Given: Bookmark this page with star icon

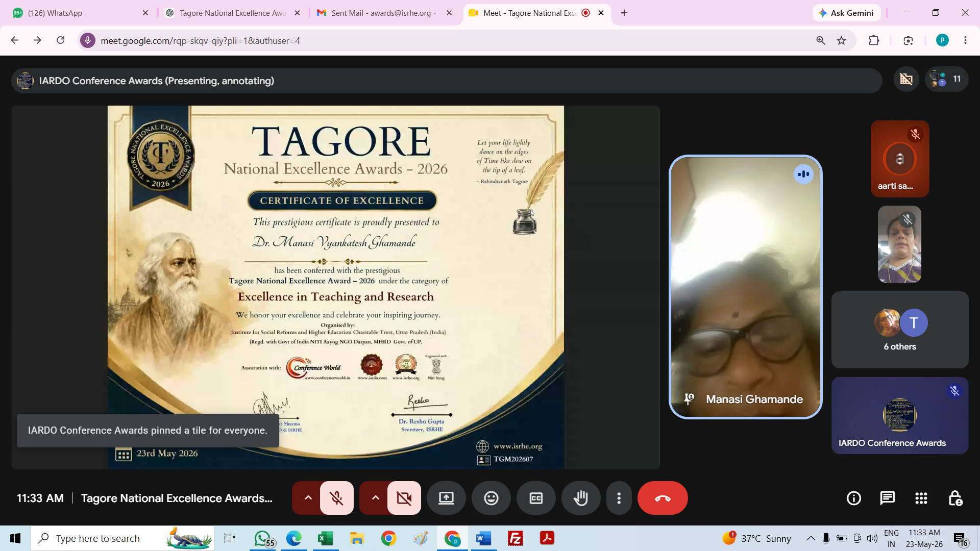Looking at the screenshot, I should 842,40.
